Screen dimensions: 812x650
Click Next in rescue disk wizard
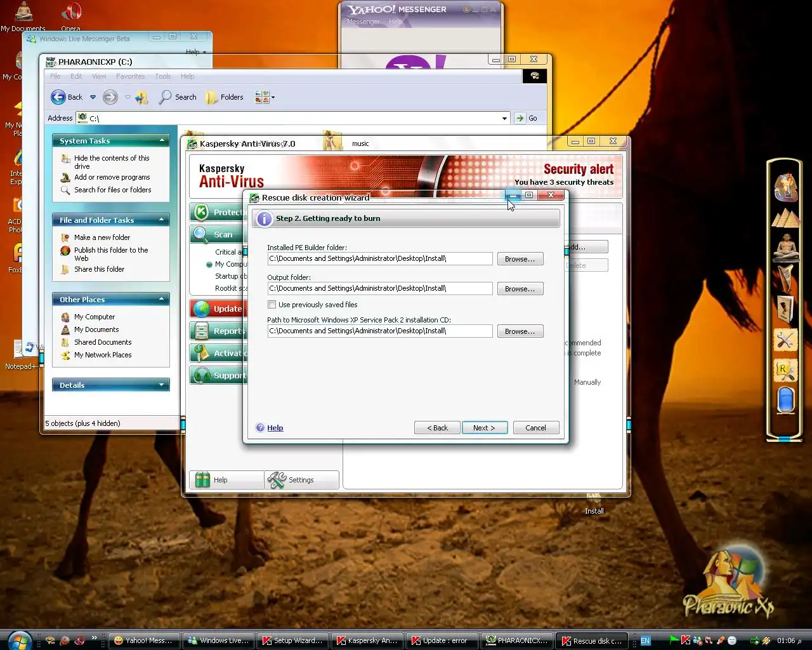click(x=485, y=428)
